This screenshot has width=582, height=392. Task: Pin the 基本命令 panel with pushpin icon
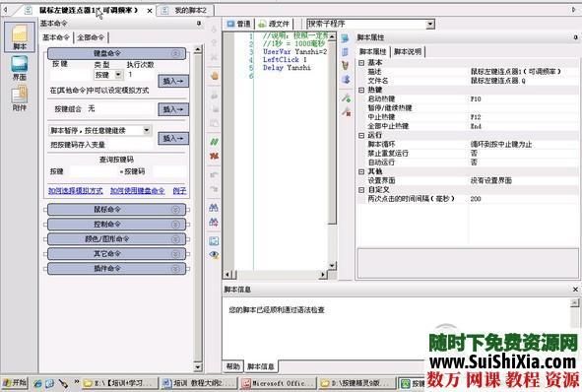(x=199, y=24)
